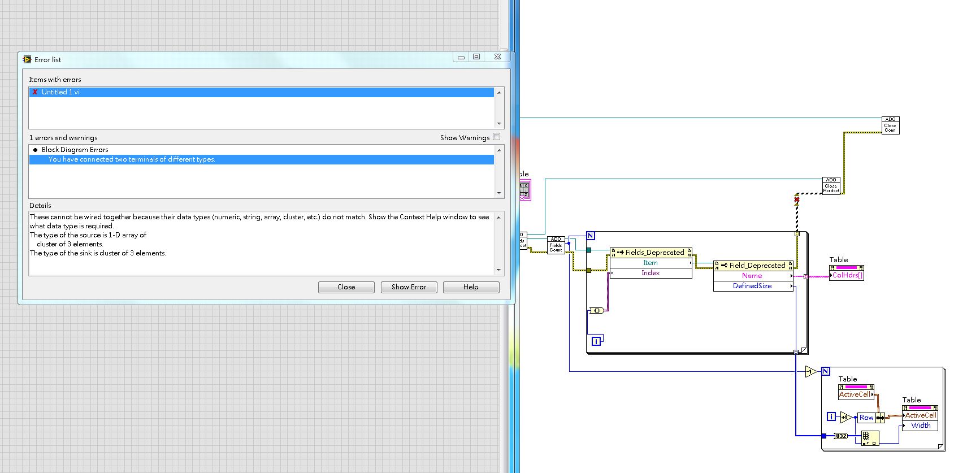Click the Close button in Error list
980x473 pixels.
click(346, 287)
